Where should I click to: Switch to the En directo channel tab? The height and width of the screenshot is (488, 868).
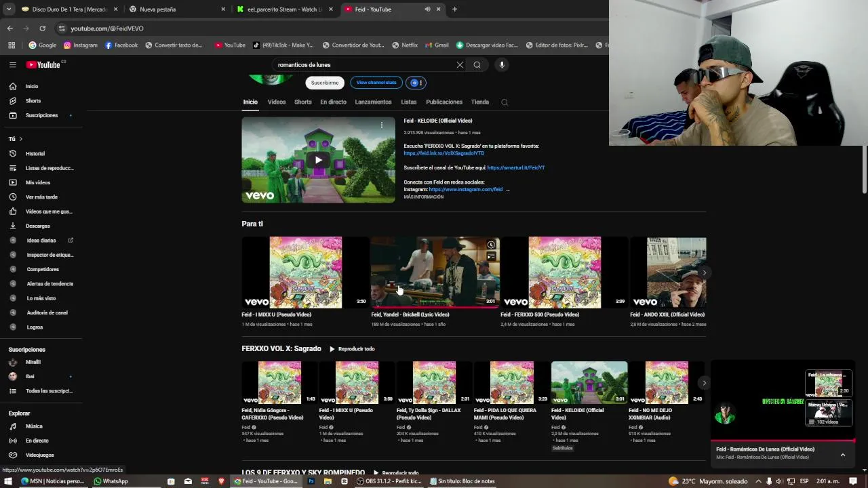[333, 102]
